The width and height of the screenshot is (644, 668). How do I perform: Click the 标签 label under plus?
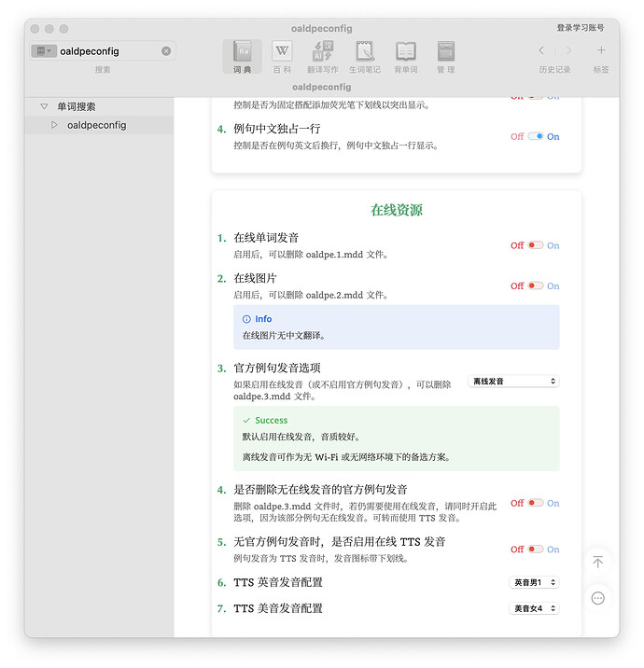click(601, 69)
